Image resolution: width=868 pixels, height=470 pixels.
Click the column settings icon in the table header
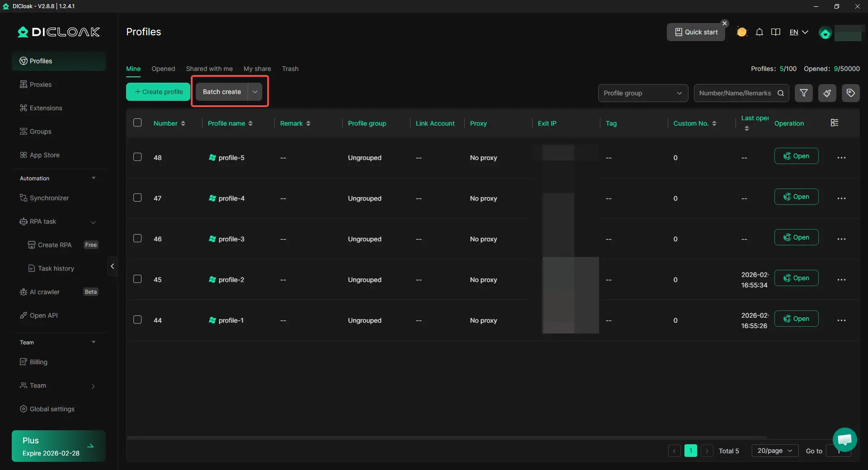835,123
